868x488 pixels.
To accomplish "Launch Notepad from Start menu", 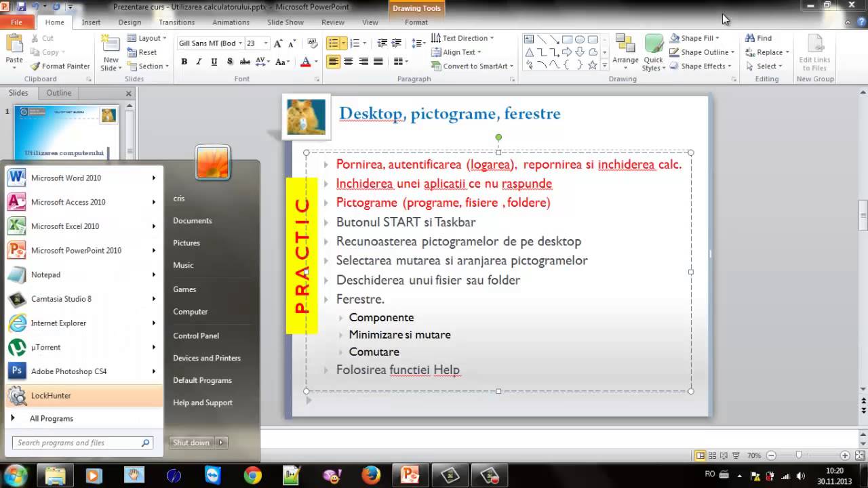I will (x=84, y=274).
